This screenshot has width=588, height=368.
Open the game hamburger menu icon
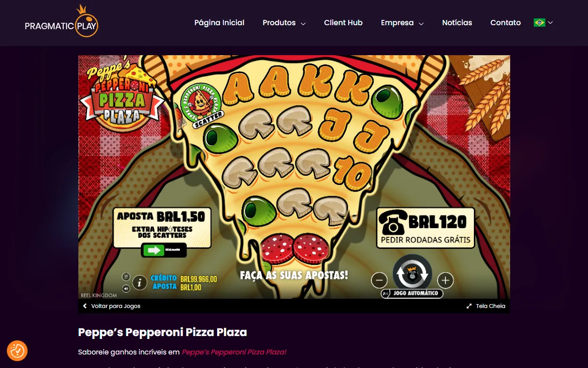click(x=126, y=276)
